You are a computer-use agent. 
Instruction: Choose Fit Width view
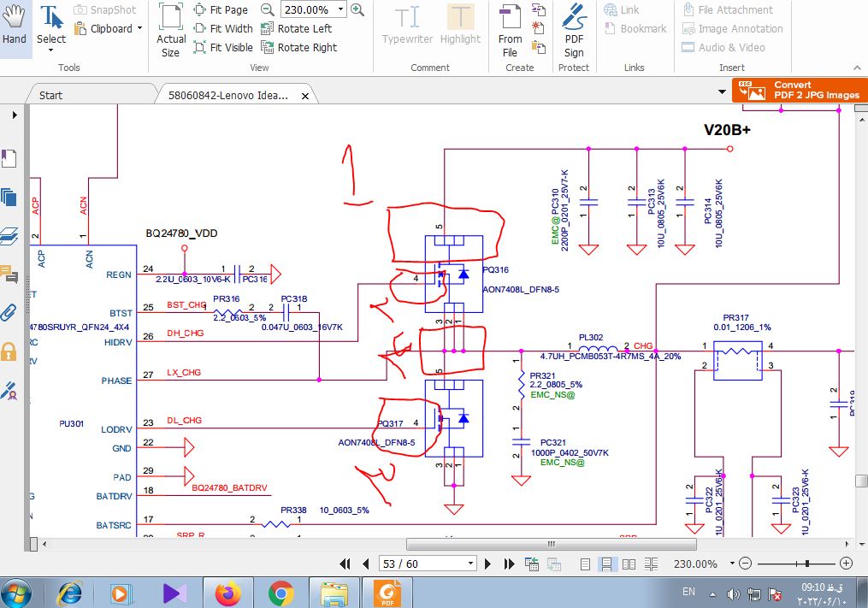click(x=223, y=29)
